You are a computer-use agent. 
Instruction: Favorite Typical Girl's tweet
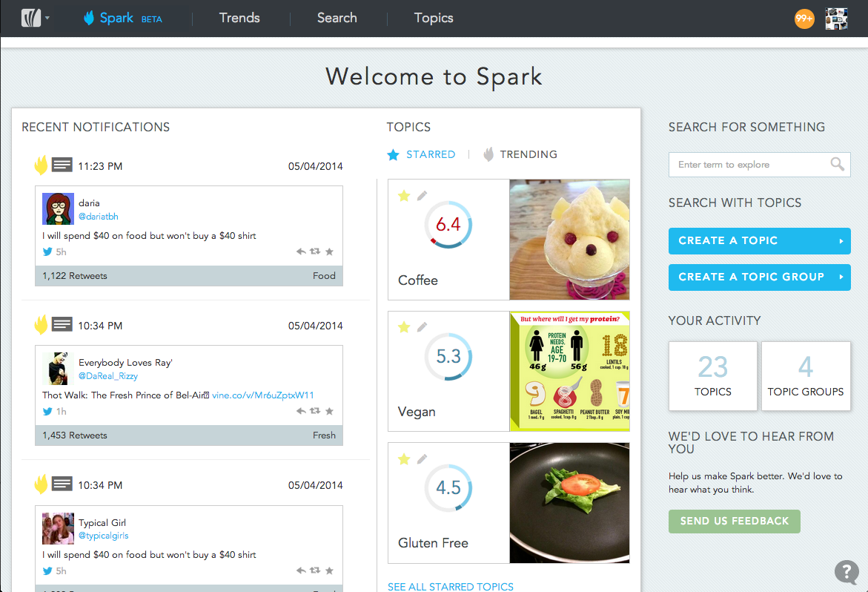329,570
